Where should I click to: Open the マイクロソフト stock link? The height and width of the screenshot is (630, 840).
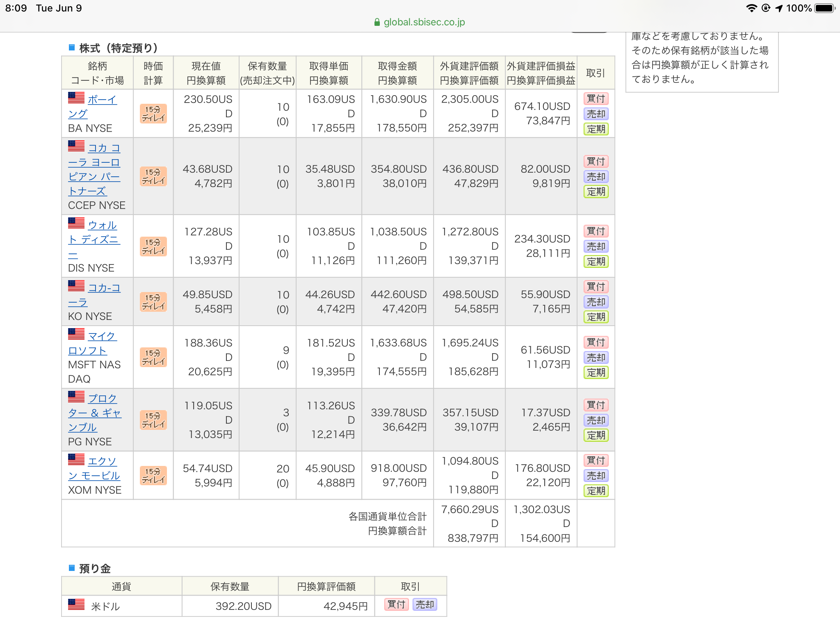93,343
